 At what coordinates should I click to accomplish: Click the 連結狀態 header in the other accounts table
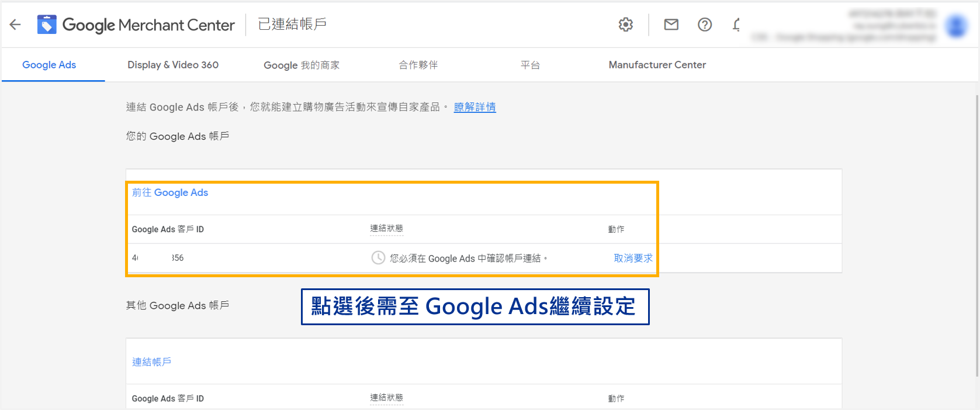pyautogui.click(x=387, y=398)
